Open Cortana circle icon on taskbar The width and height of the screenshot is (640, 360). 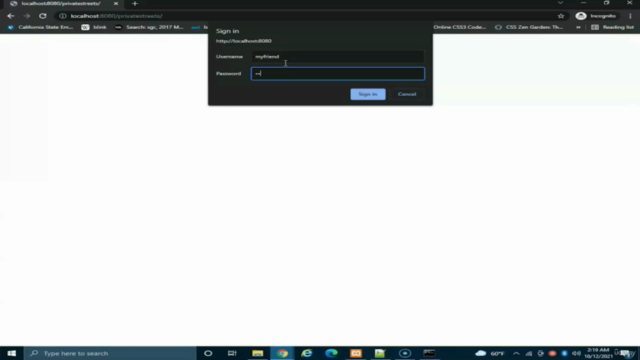208,353
